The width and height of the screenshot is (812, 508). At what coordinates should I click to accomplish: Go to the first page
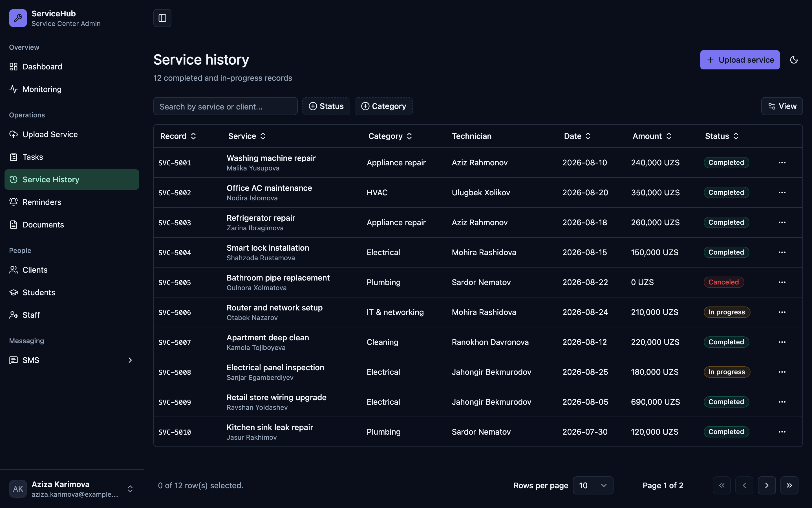[x=722, y=485]
